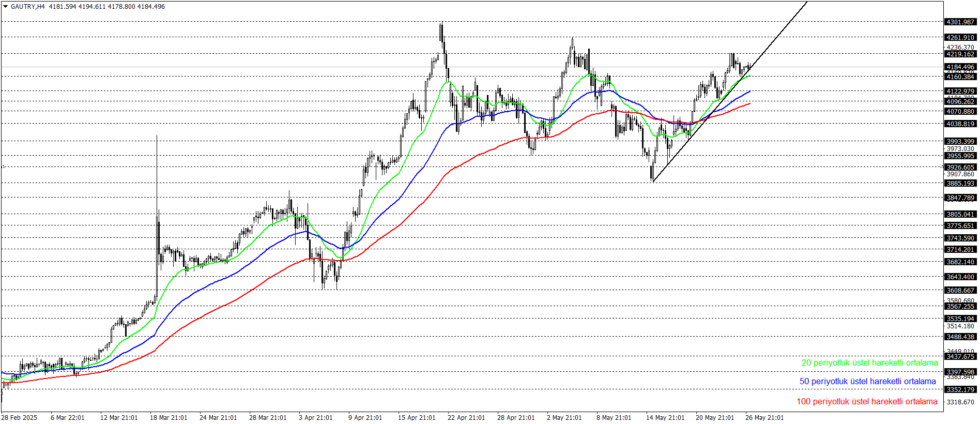Image resolution: width=980 pixels, height=424 pixels.
Task: Click the 8 May 21:01 time label
Action: 614,418
